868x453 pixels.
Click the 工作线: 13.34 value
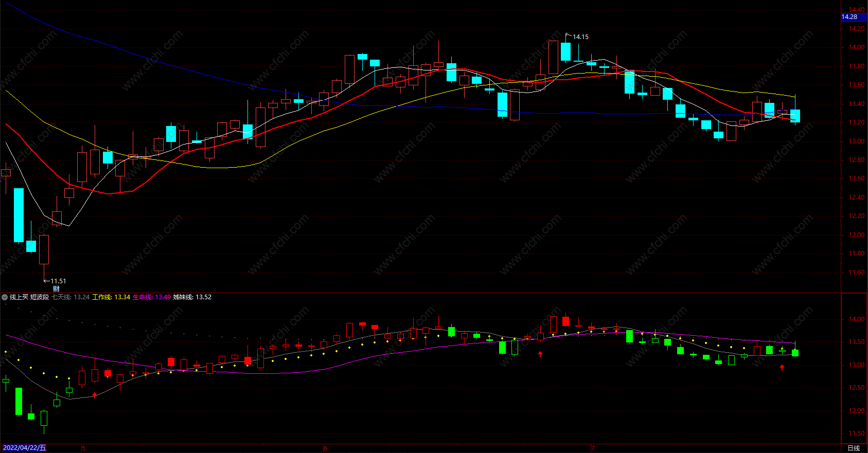coord(111,297)
